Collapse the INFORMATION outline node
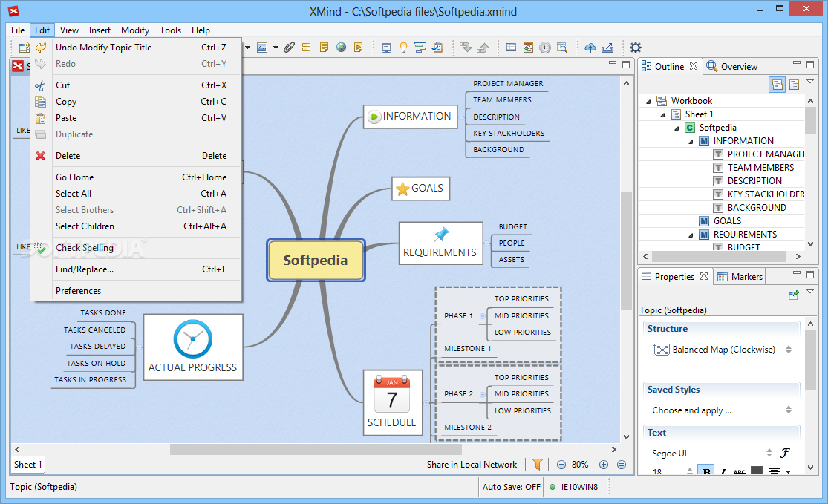The image size is (828, 504). click(x=691, y=142)
